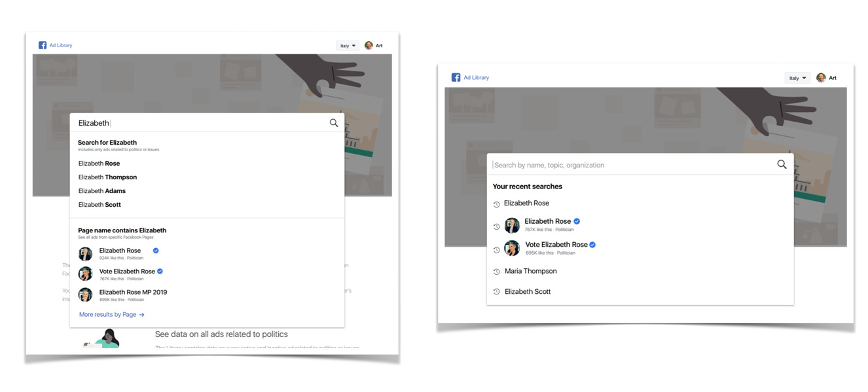Open Elizabeth Rose MP 2019 page
Viewport: 868px width, 392px height.
coord(133,293)
